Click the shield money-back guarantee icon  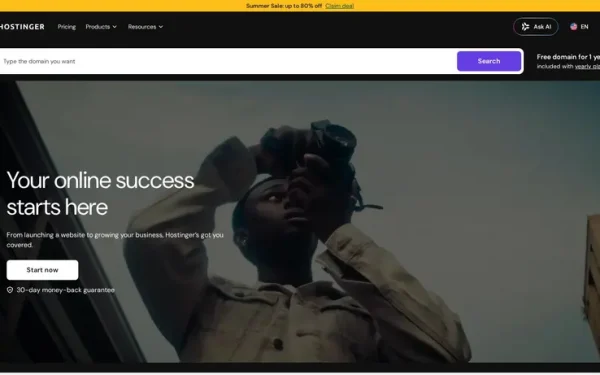point(10,290)
